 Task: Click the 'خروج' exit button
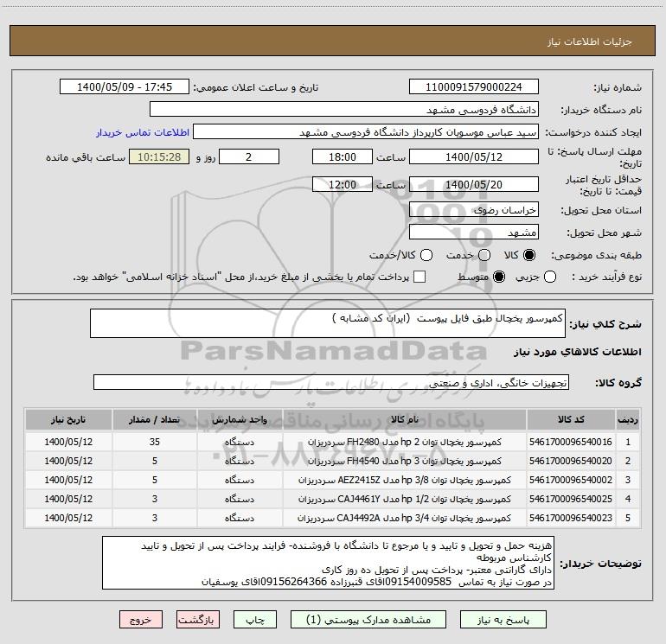click(141, 620)
